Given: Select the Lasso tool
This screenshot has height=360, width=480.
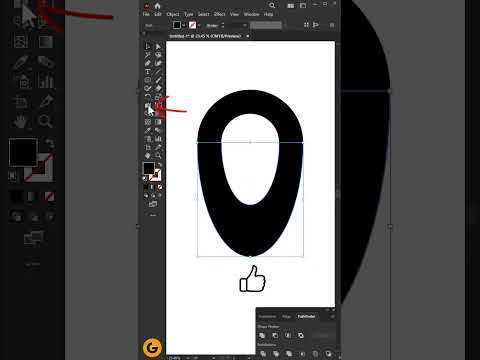Looking at the screenshot, I should coord(158,54).
